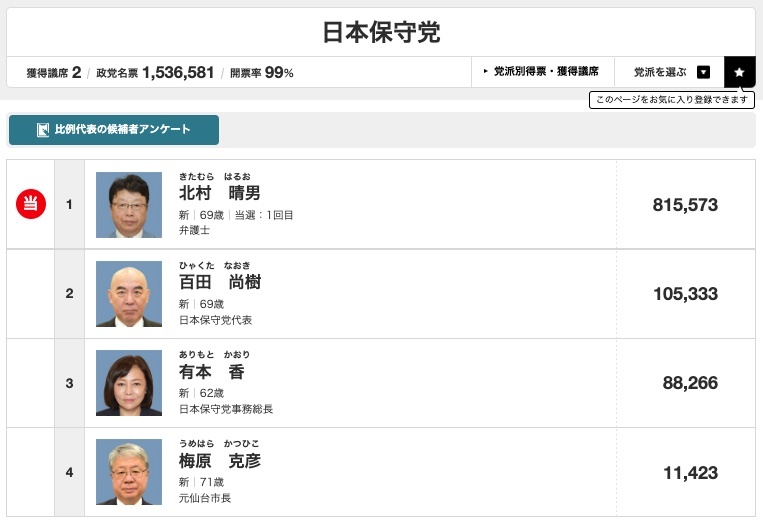Click vote count 815,573
This screenshot has height=525, width=763.
tap(685, 205)
